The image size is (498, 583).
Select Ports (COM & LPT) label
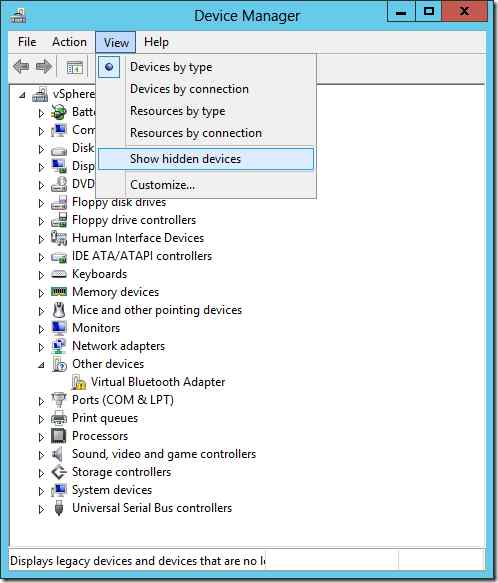click(x=123, y=400)
